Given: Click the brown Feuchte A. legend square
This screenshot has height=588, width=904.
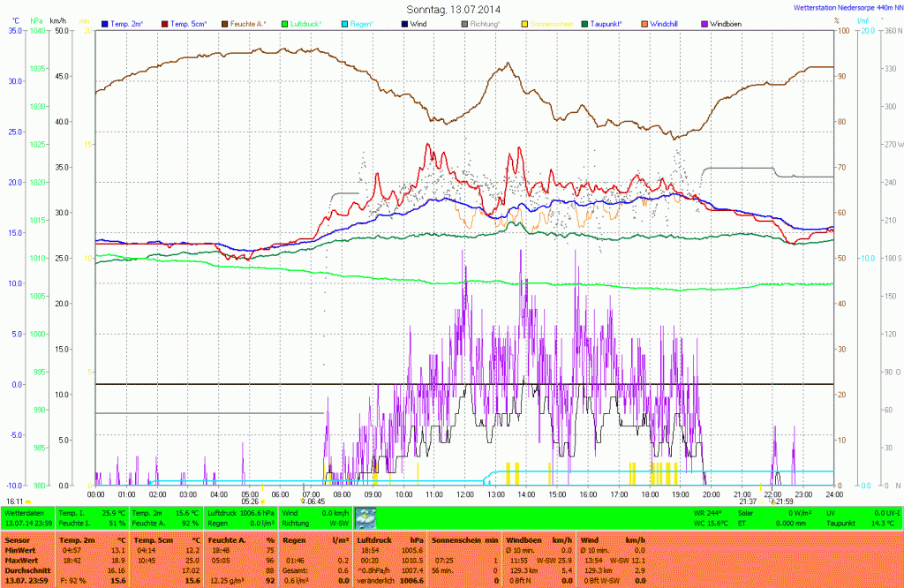Looking at the screenshot, I should pyautogui.click(x=224, y=23).
